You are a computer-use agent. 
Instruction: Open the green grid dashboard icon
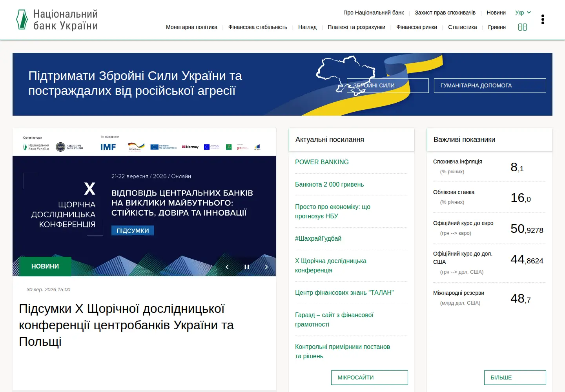click(522, 27)
